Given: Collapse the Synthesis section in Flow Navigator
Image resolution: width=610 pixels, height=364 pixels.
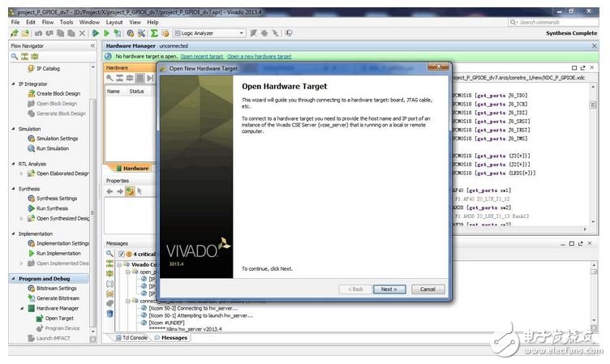Looking at the screenshot, I should coord(12,189).
